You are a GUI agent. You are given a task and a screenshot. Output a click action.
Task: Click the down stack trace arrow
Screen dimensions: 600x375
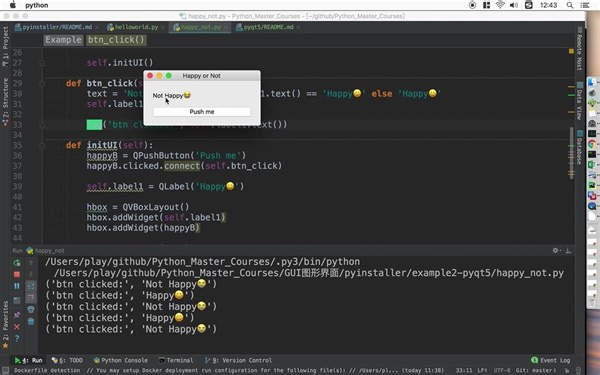pos(31,274)
